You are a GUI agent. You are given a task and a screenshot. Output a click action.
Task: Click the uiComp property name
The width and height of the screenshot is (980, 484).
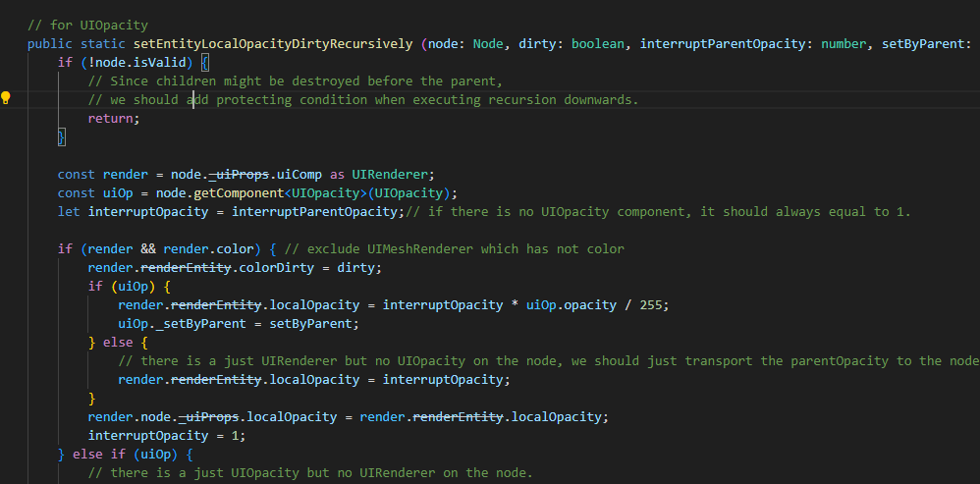[x=299, y=174]
